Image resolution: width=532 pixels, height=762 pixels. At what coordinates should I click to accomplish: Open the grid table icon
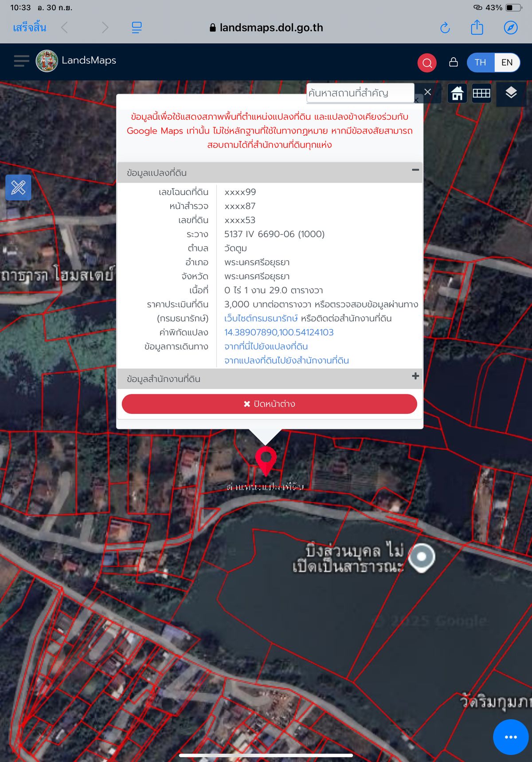[481, 93]
